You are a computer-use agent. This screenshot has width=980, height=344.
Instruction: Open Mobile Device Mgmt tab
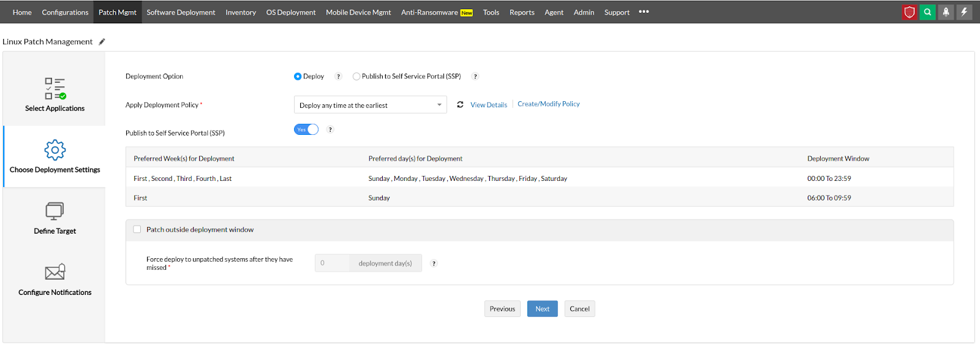tap(358, 12)
